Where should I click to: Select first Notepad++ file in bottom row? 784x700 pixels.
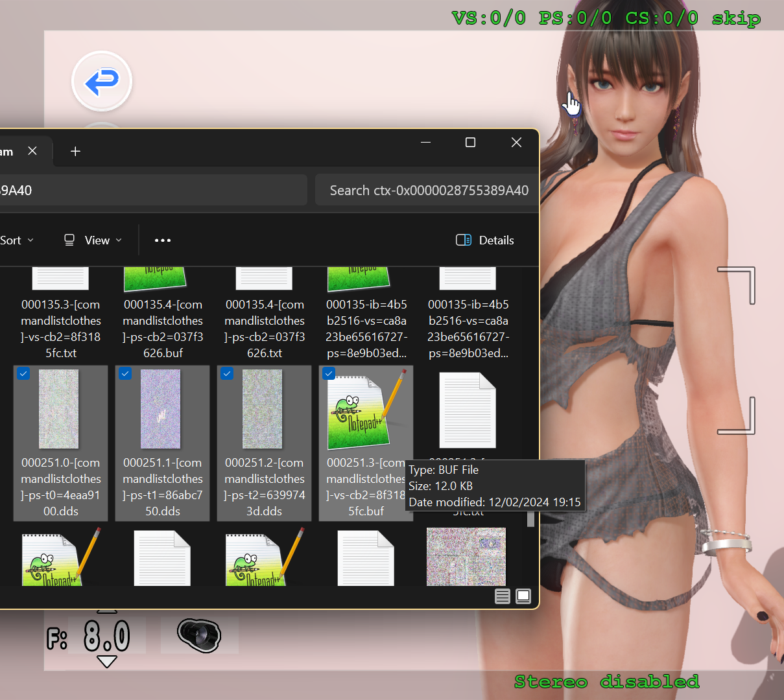(61, 557)
